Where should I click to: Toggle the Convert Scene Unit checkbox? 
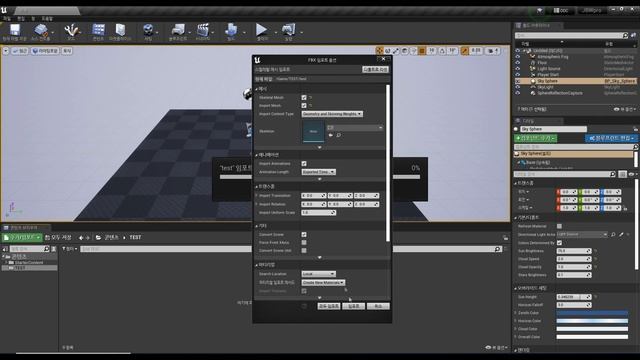(304, 251)
